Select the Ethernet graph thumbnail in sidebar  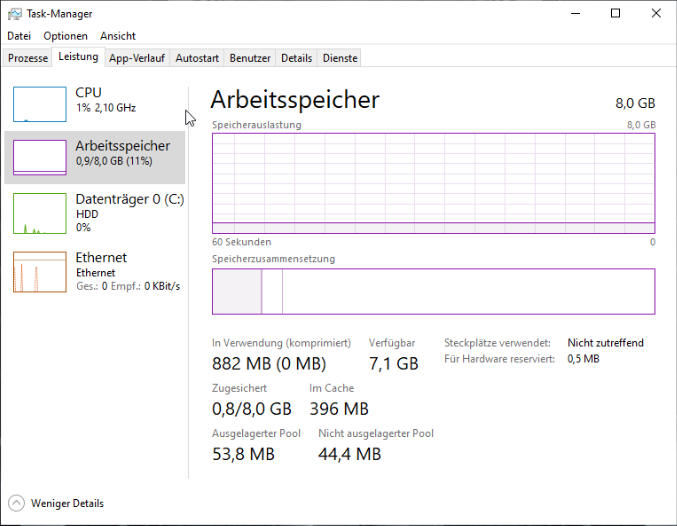click(x=39, y=272)
